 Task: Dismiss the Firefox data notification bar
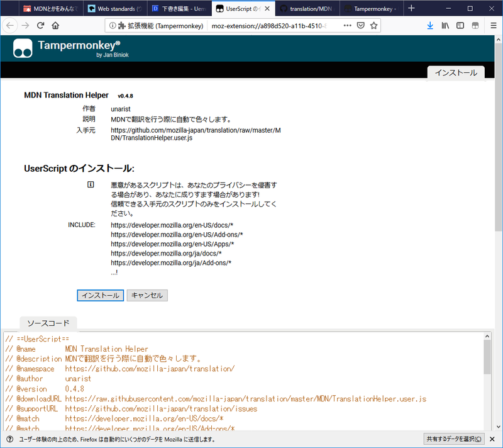click(492, 439)
